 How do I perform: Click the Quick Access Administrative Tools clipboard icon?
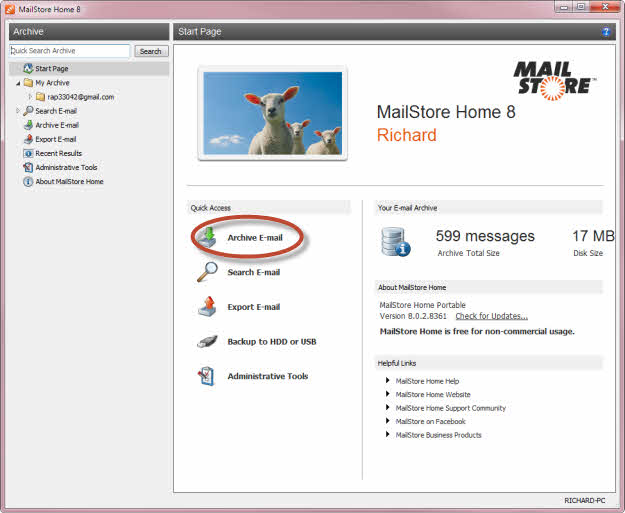206,376
